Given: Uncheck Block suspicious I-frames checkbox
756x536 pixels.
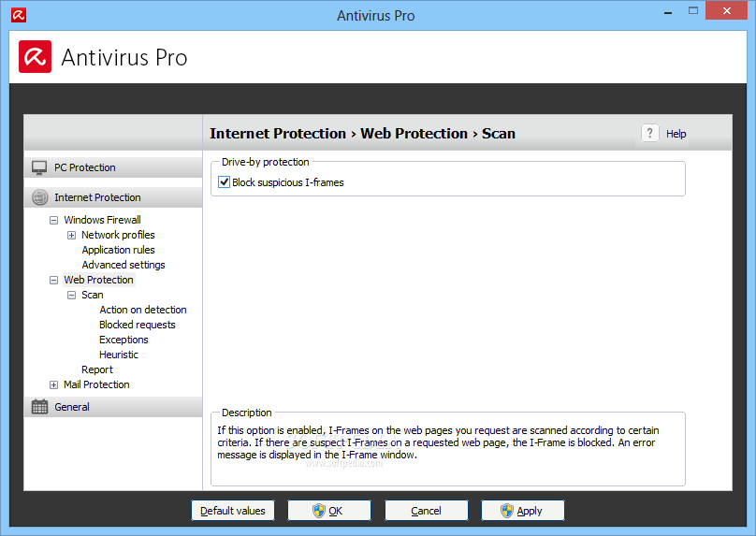Looking at the screenshot, I should tap(224, 182).
